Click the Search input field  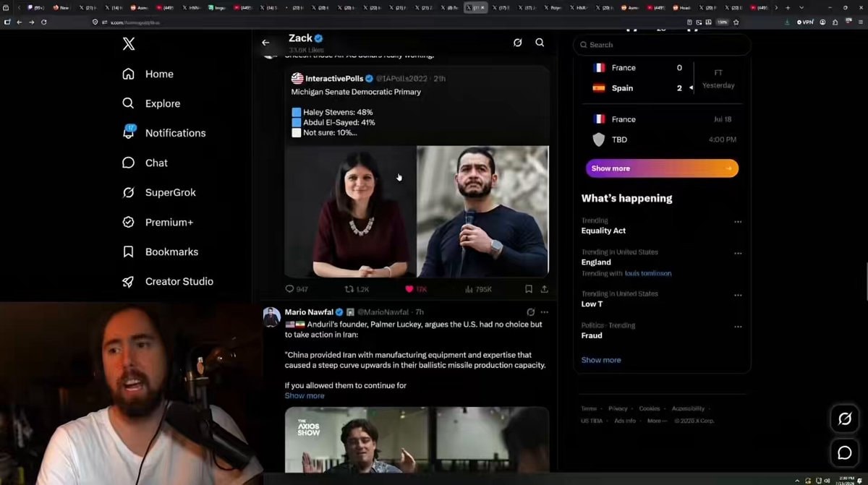(x=662, y=45)
